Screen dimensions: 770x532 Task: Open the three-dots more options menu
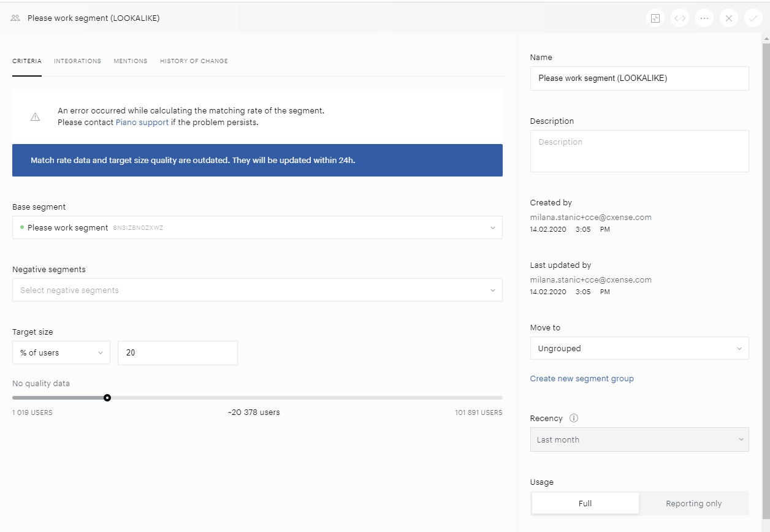pos(704,18)
